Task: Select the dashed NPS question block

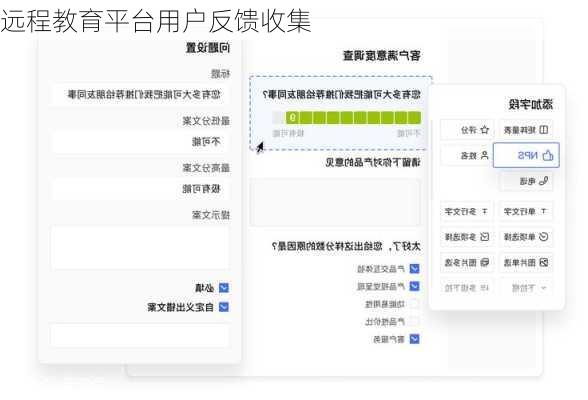Action: coord(341,113)
